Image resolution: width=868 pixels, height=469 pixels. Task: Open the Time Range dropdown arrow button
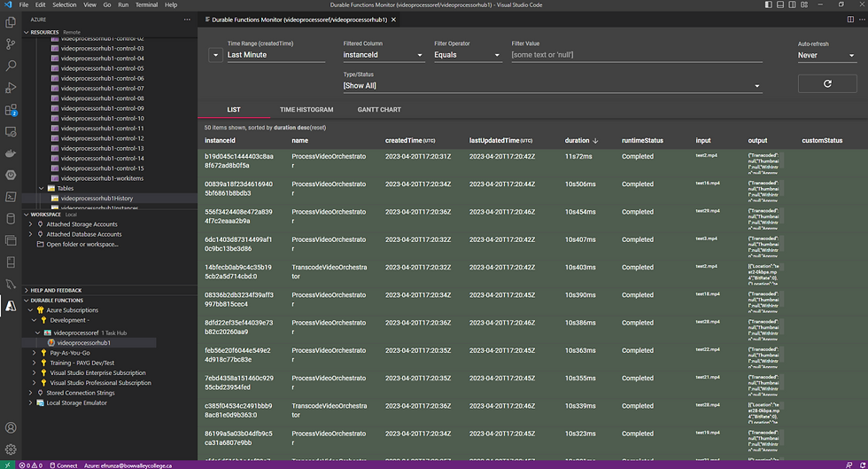[215, 55]
